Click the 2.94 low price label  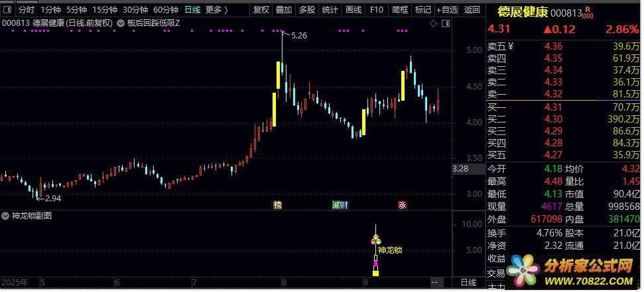(53, 199)
